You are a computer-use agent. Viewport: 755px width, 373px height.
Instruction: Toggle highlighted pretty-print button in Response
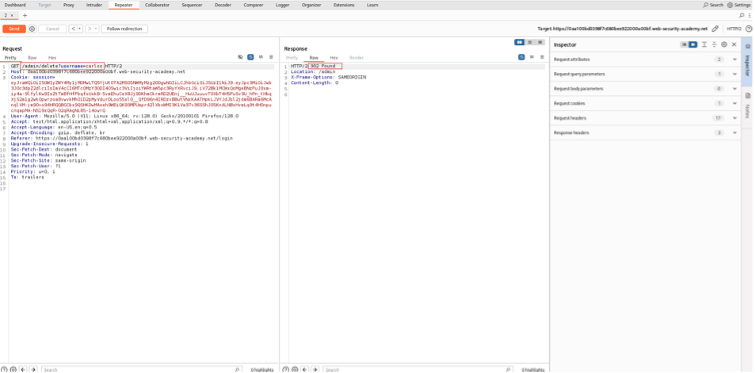pos(521,57)
